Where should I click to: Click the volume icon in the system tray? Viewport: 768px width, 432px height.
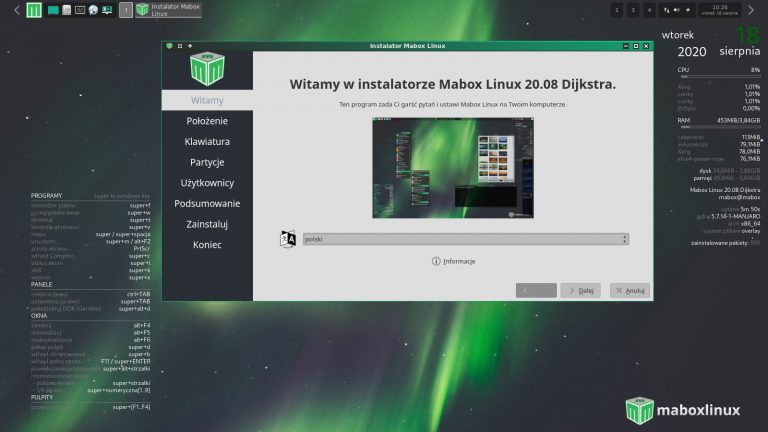[x=677, y=10]
